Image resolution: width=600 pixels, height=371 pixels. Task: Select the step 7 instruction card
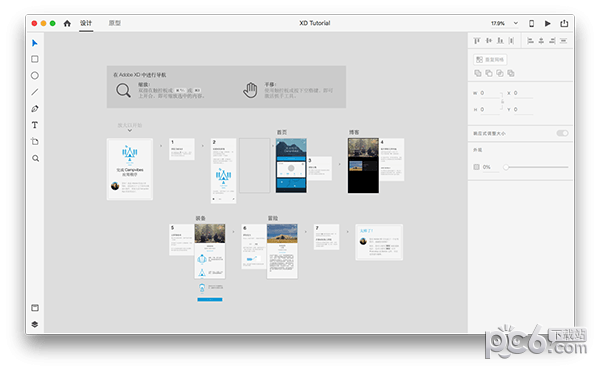pyautogui.click(x=326, y=237)
